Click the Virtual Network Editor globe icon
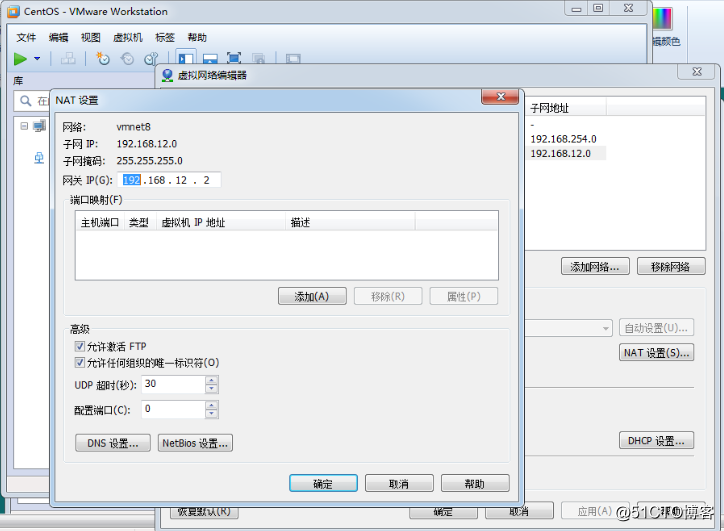 (168, 75)
